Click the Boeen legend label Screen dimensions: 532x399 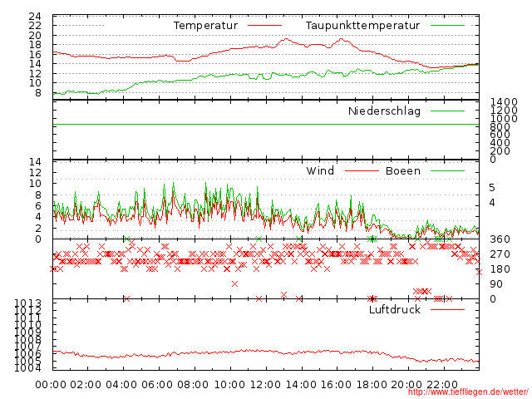coord(402,170)
